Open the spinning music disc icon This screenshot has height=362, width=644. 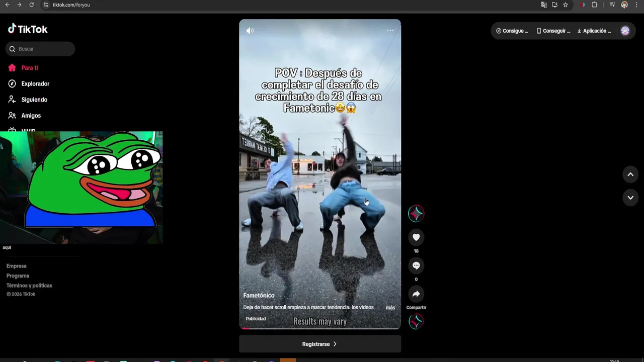416,321
